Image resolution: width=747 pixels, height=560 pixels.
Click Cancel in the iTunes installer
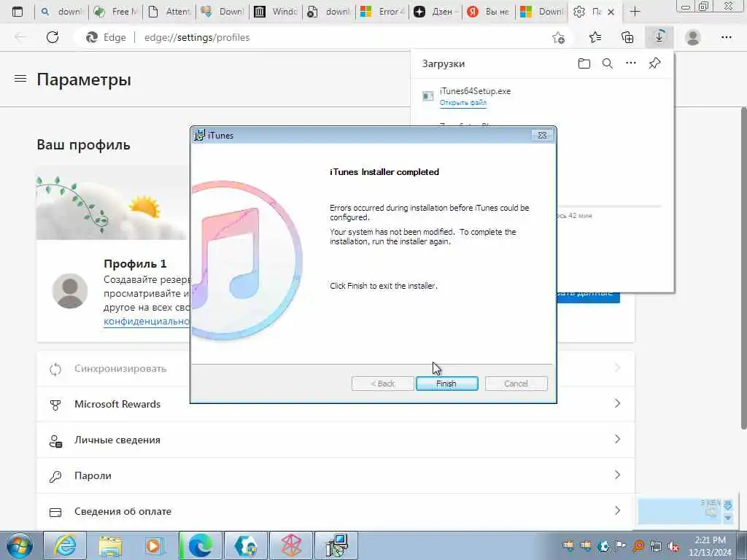tap(516, 384)
